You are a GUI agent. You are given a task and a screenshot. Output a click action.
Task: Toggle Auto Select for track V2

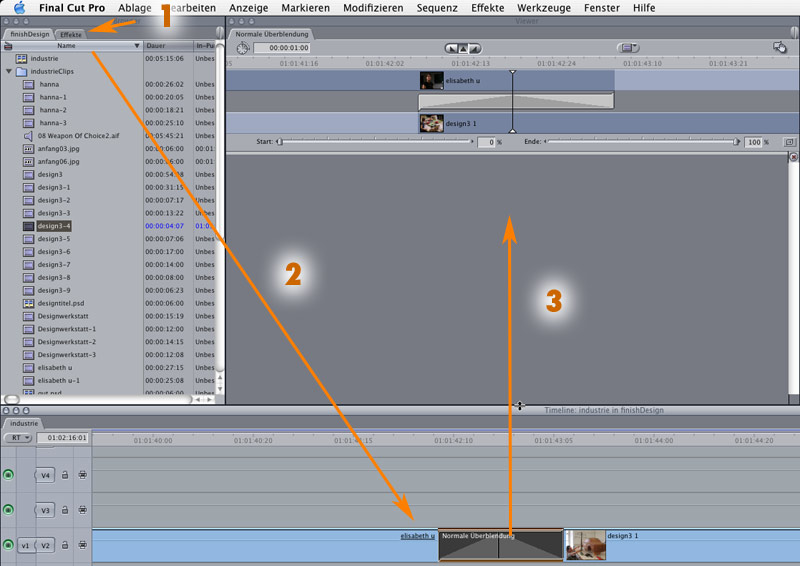click(82, 545)
